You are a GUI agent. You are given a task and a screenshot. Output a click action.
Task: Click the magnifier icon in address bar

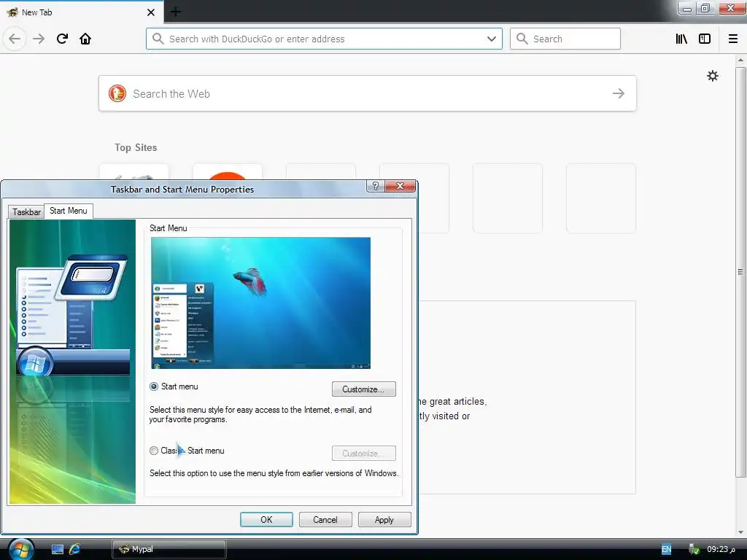pyautogui.click(x=158, y=39)
